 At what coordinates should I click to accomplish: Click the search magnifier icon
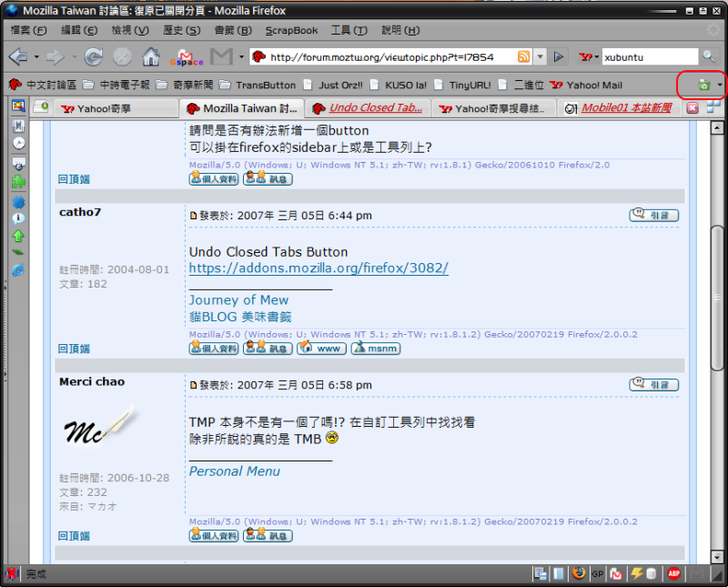(709, 56)
